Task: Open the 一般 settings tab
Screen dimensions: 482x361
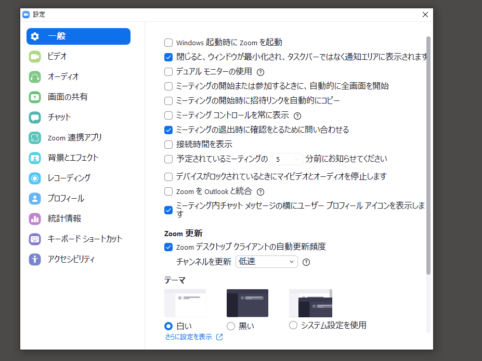Action: pyautogui.click(x=78, y=36)
